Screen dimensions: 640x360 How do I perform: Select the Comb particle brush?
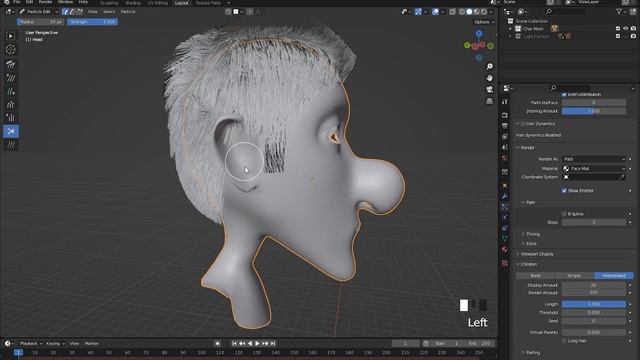(x=11, y=63)
